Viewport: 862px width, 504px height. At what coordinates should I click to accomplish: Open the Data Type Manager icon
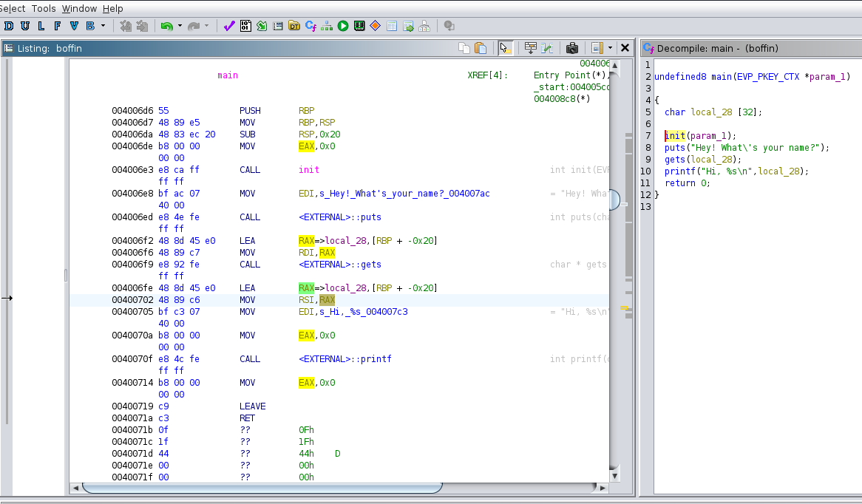pos(294,26)
